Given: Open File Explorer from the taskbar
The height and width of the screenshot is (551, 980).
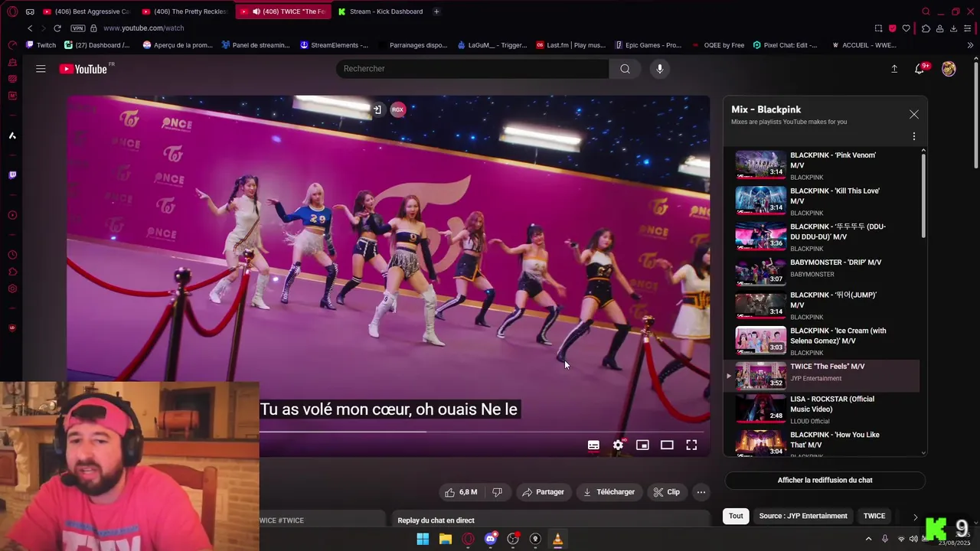Looking at the screenshot, I should pos(445,539).
